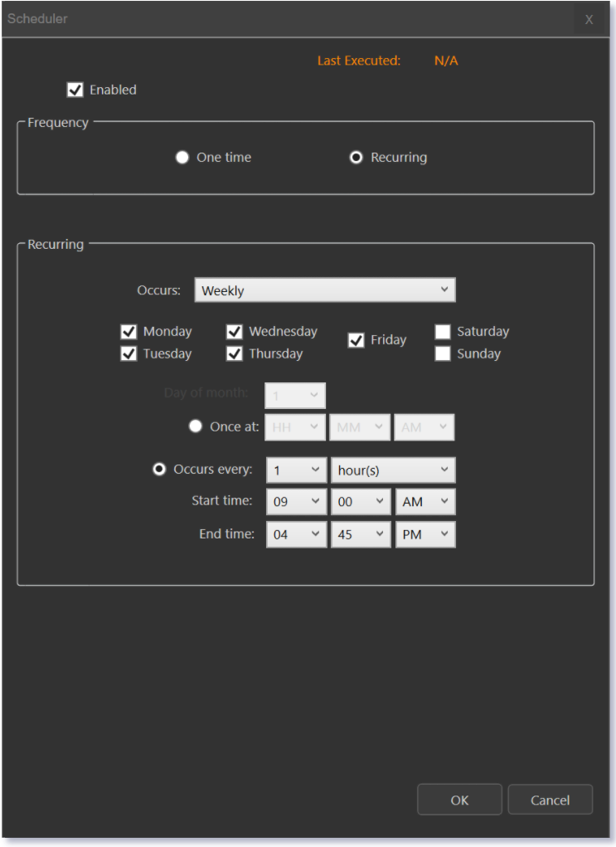This screenshot has width=616, height=847.
Task: Open the End time minutes dropdown
Action: tap(361, 534)
